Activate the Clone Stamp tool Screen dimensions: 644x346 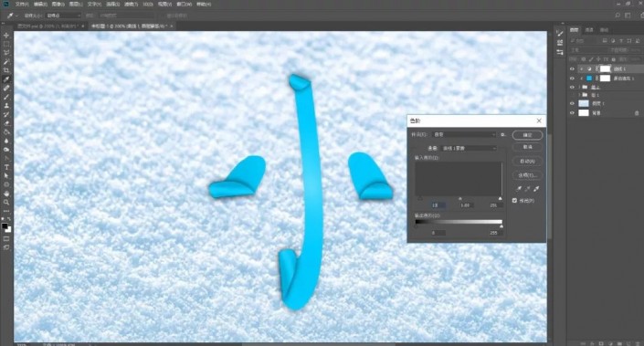(x=6, y=106)
